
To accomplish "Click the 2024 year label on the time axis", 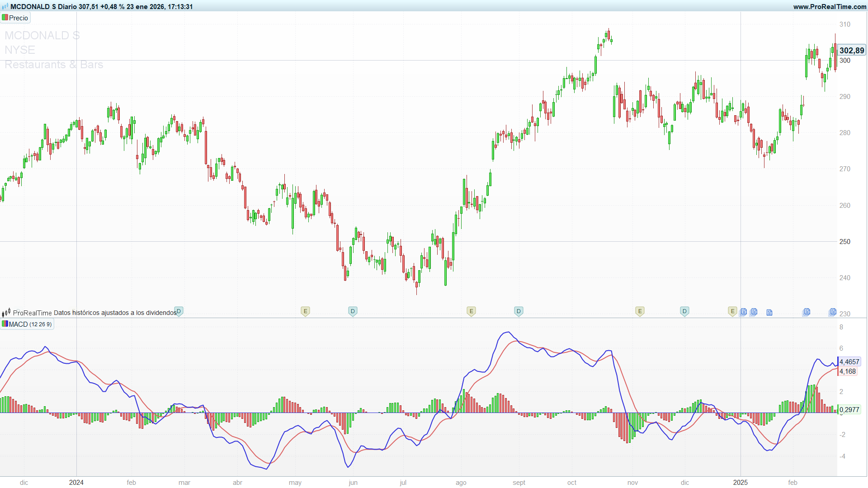I will coord(76,483).
